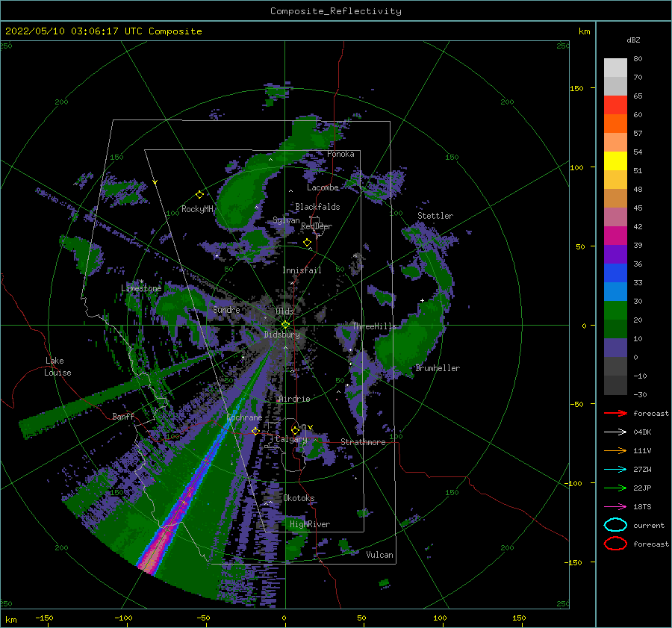This screenshot has height=628, width=672.
Task: Click the yellow radar site marker above Didsbury
Action: coord(285,325)
